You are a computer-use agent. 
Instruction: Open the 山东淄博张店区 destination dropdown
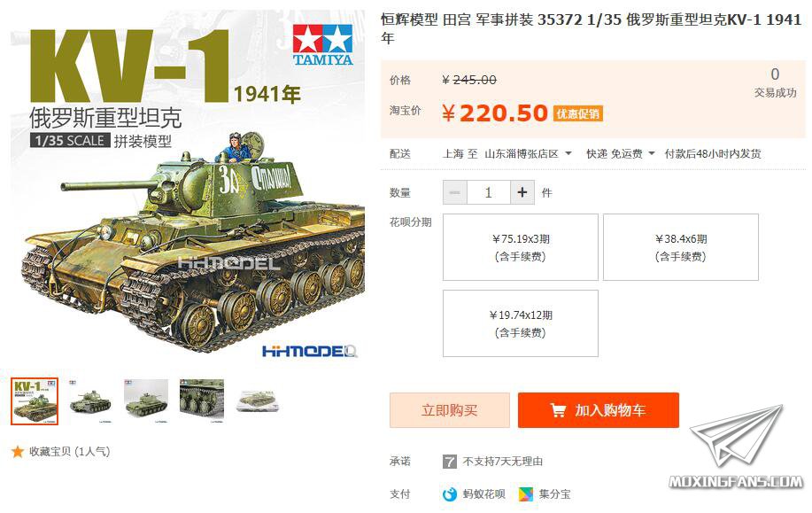(528, 154)
